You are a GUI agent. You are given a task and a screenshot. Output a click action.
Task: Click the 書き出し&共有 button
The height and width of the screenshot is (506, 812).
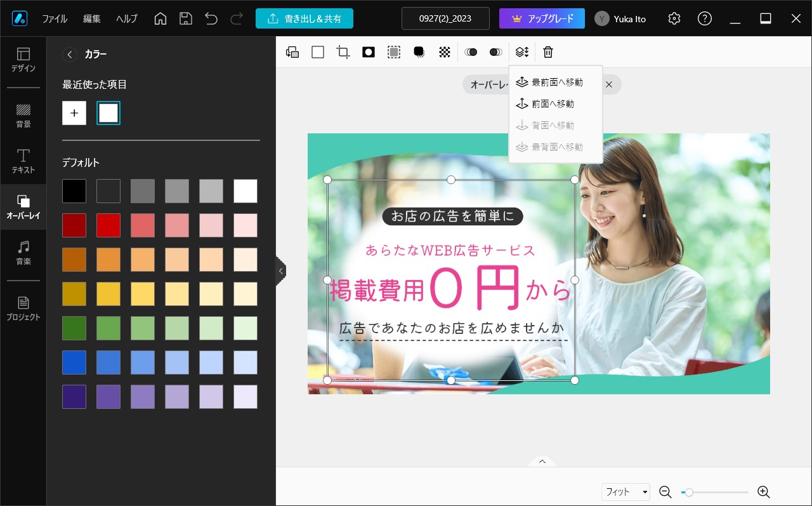(x=304, y=18)
